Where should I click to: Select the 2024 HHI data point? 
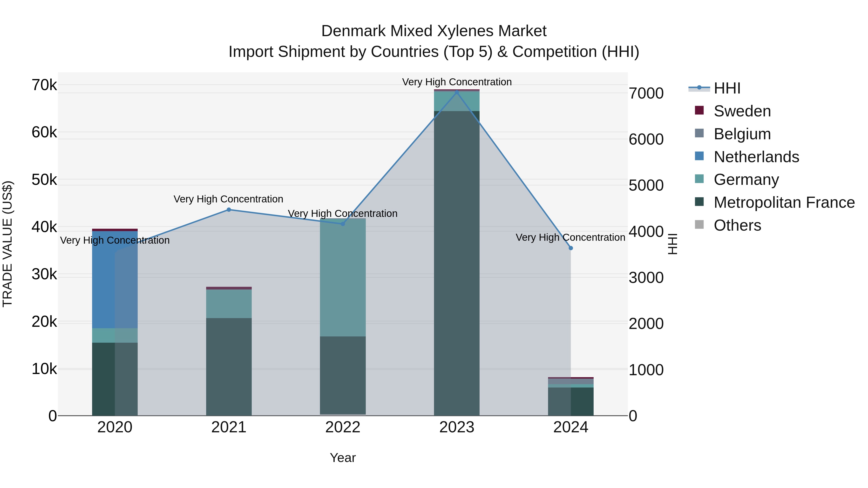571,248
